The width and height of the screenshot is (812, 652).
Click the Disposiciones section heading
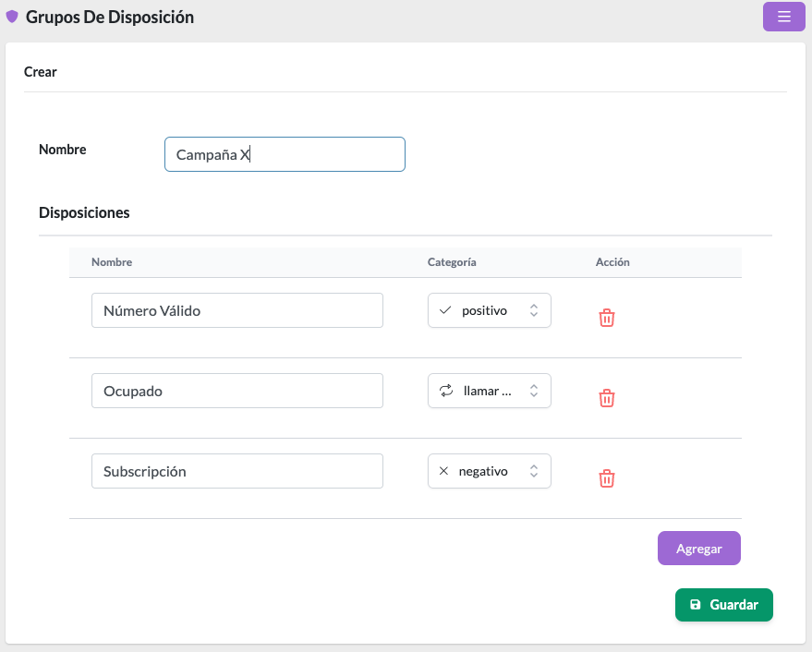click(x=84, y=212)
